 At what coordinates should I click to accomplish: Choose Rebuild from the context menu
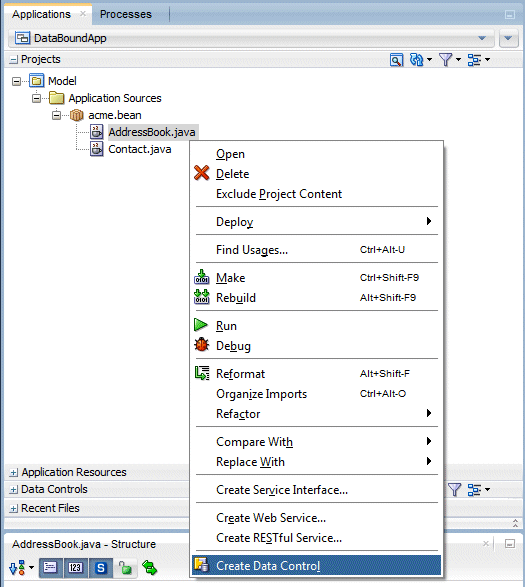coord(317,298)
